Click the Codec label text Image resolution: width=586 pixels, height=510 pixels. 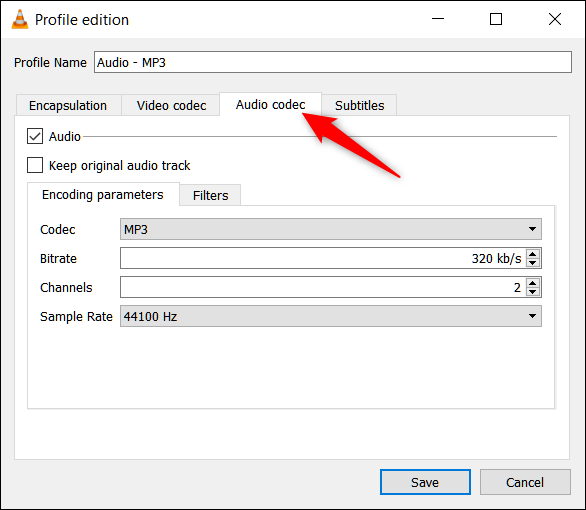[58, 229]
